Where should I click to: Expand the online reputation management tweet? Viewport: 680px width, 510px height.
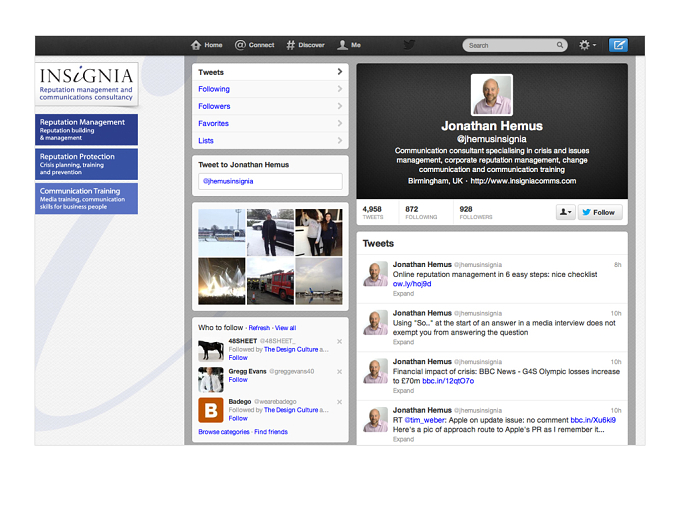tap(403, 294)
